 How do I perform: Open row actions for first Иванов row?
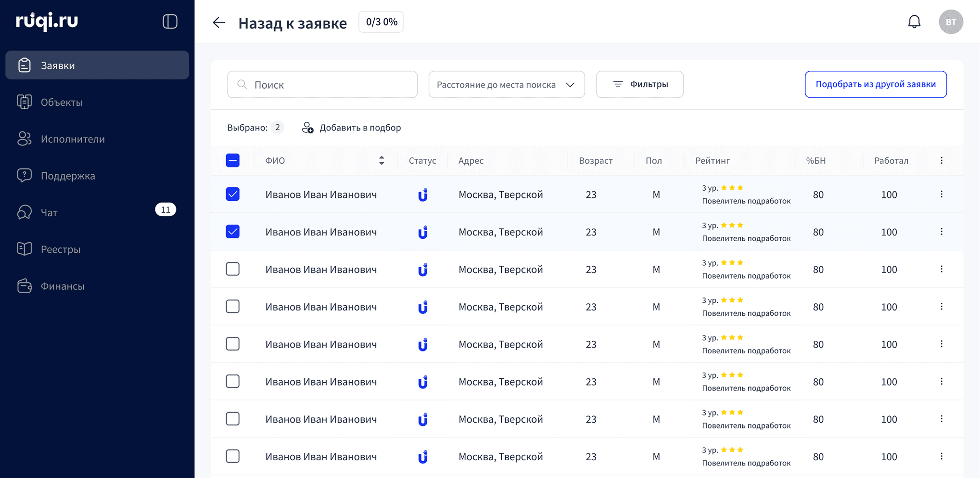click(942, 194)
